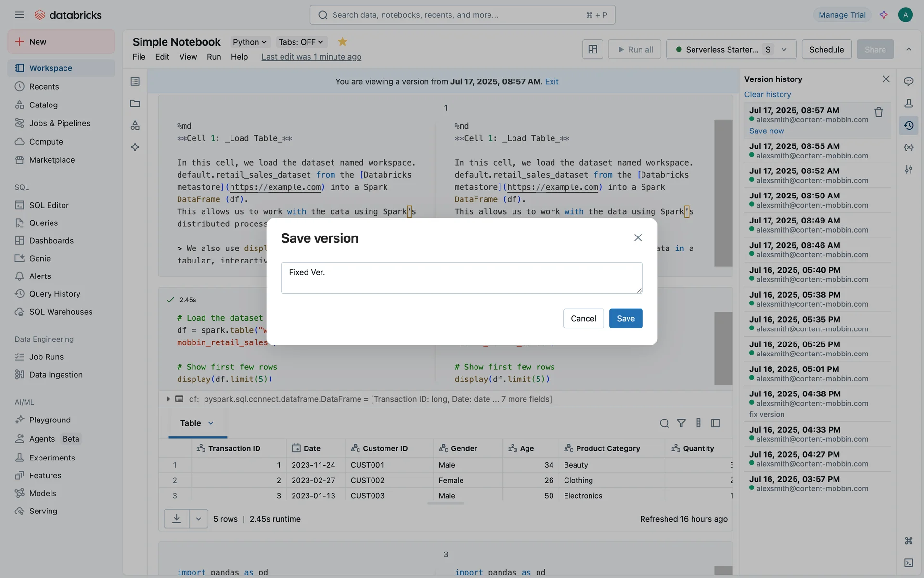The height and width of the screenshot is (578, 924).
Task: Open the Run menu
Action: click(x=214, y=57)
